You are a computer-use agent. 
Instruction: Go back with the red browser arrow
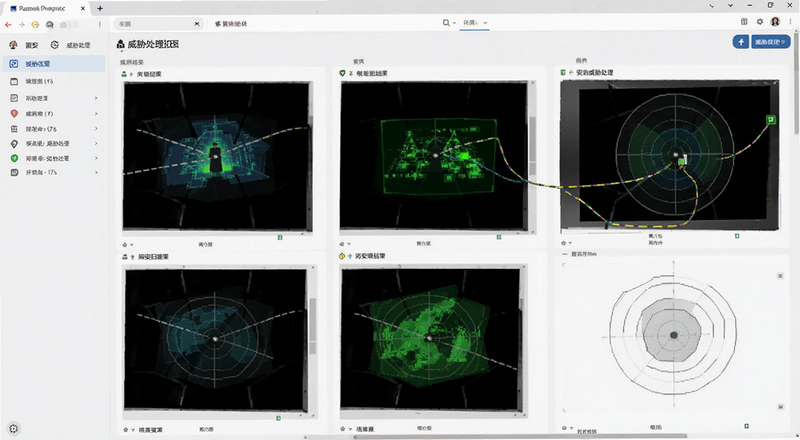point(8,24)
